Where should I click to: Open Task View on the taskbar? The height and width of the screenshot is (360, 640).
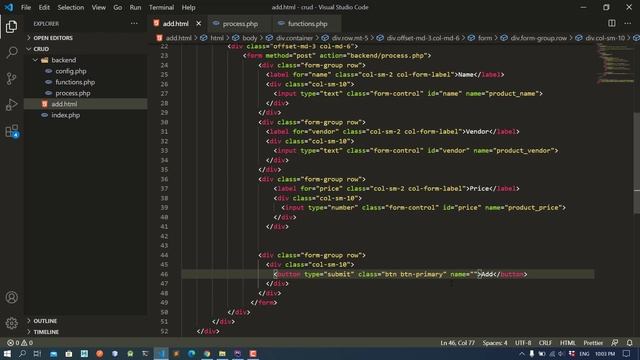pyautogui.click(x=38, y=353)
